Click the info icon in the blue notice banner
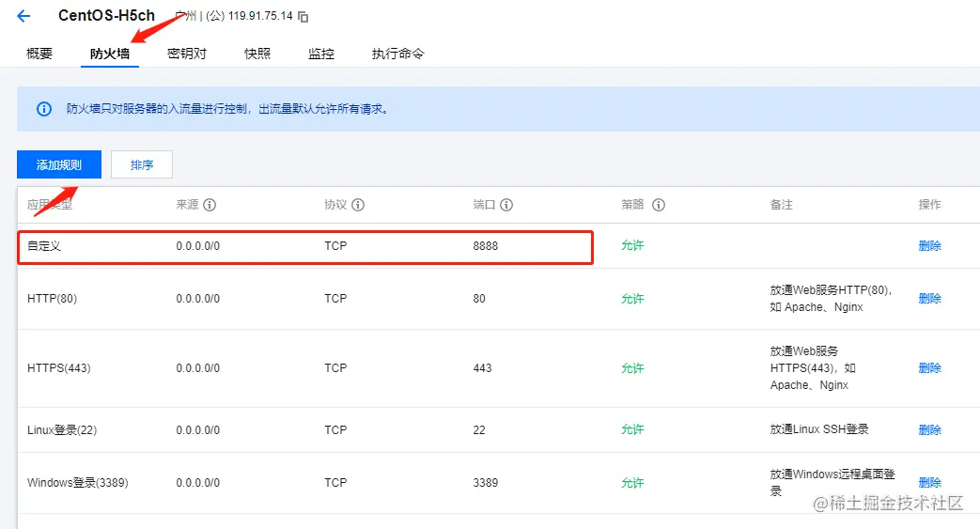Image resolution: width=980 pixels, height=529 pixels. [x=44, y=109]
